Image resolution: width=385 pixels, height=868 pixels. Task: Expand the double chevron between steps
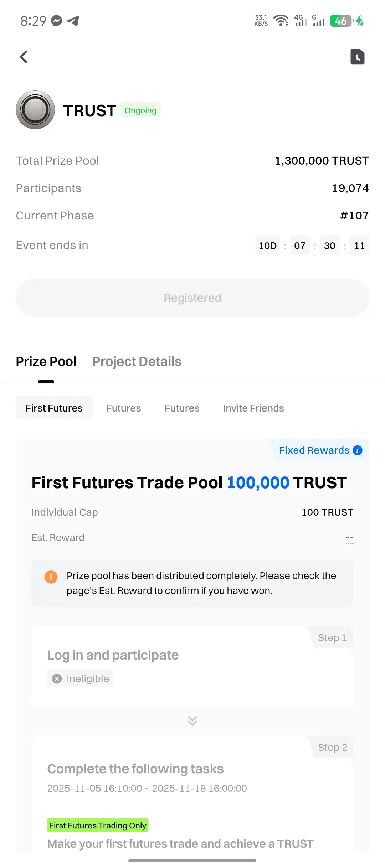pos(192,721)
